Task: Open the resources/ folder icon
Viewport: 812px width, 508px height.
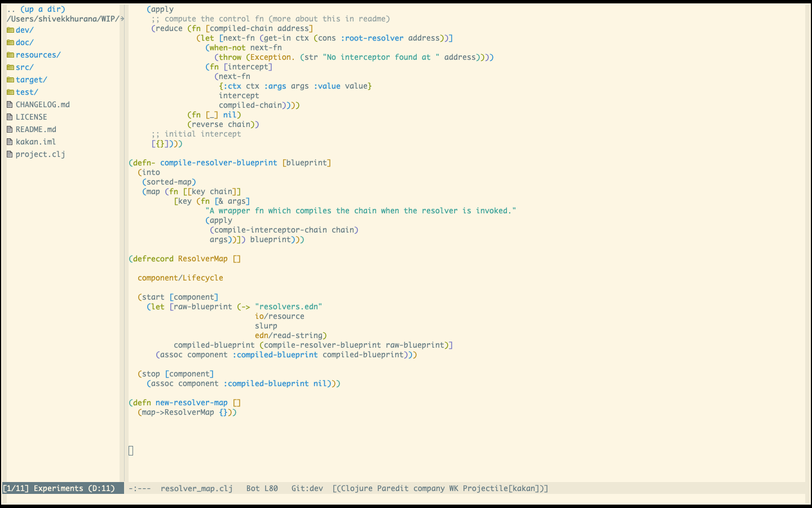Action: (11, 55)
